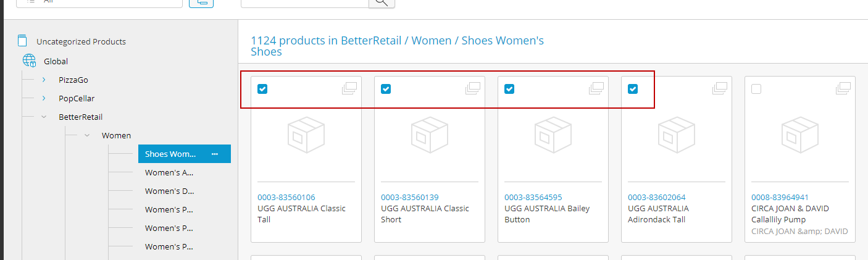
Task: Click the search magnifier button
Action: [382, 2]
